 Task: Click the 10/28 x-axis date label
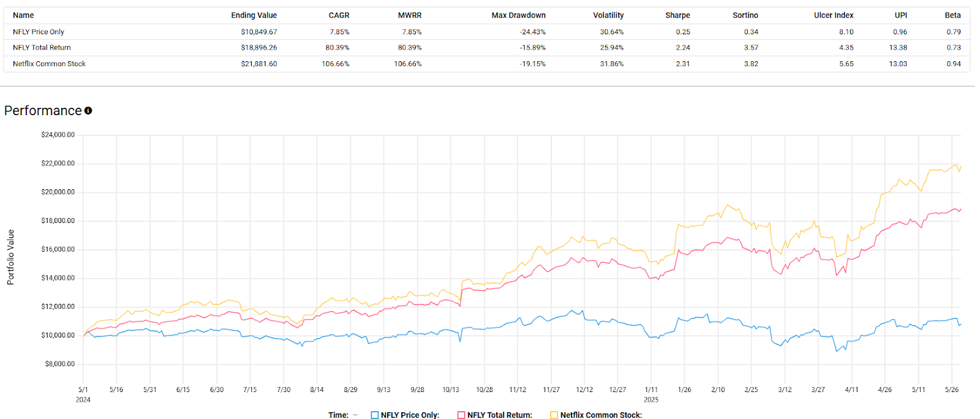pos(484,390)
